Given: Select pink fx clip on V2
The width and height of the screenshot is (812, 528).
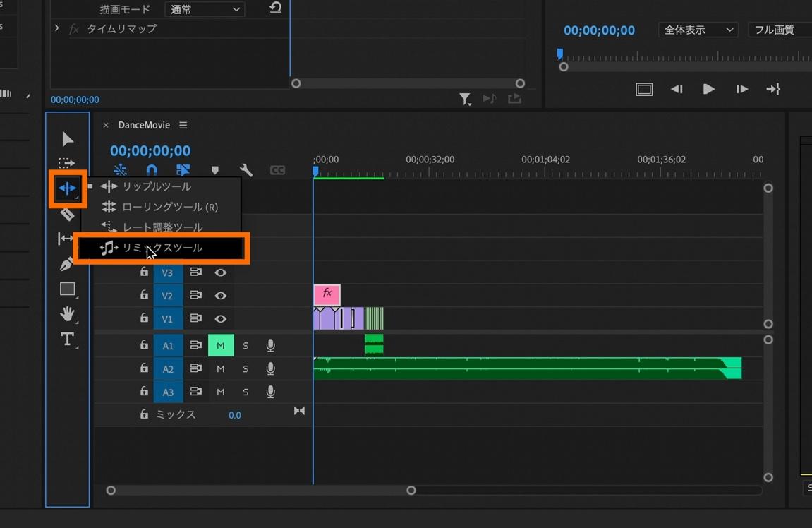Looking at the screenshot, I should pyautogui.click(x=327, y=294).
